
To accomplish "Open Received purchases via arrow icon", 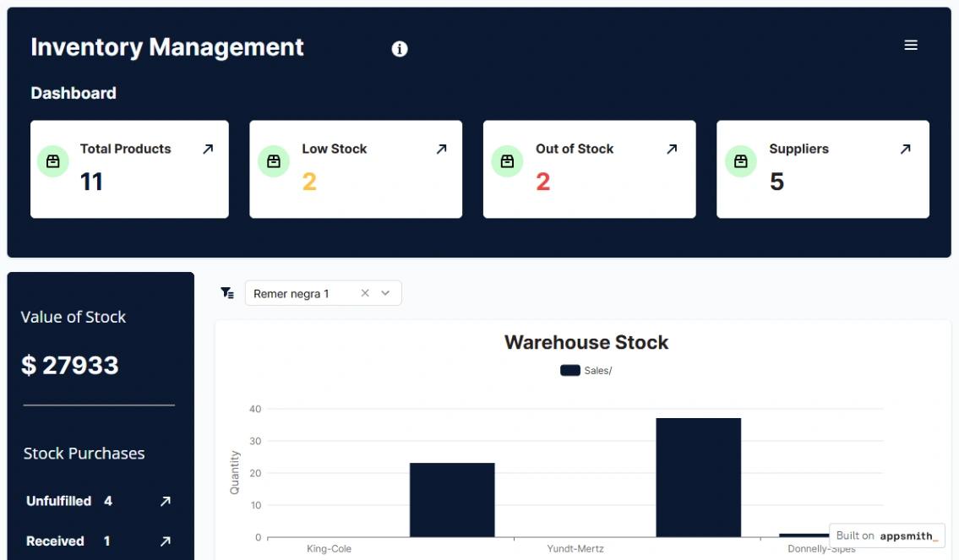I will pyautogui.click(x=165, y=541).
